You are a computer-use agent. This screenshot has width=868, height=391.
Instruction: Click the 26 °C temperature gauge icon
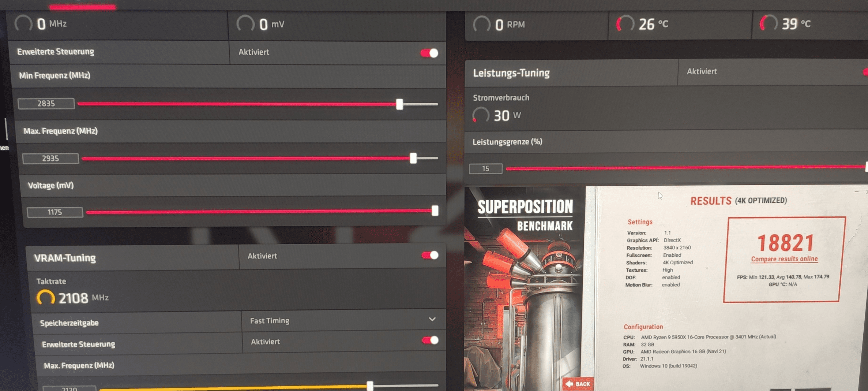tap(625, 24)
